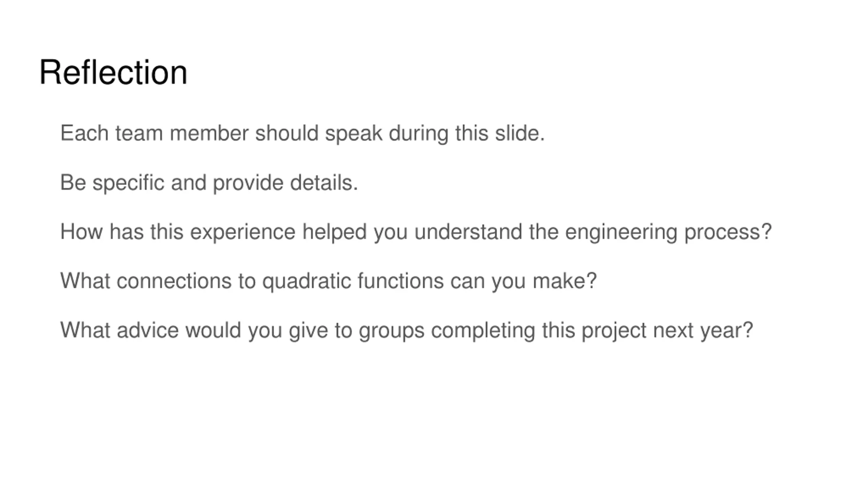Click the quadratic functions question line
The image size is (868, 488).
(x=328, y=281)
